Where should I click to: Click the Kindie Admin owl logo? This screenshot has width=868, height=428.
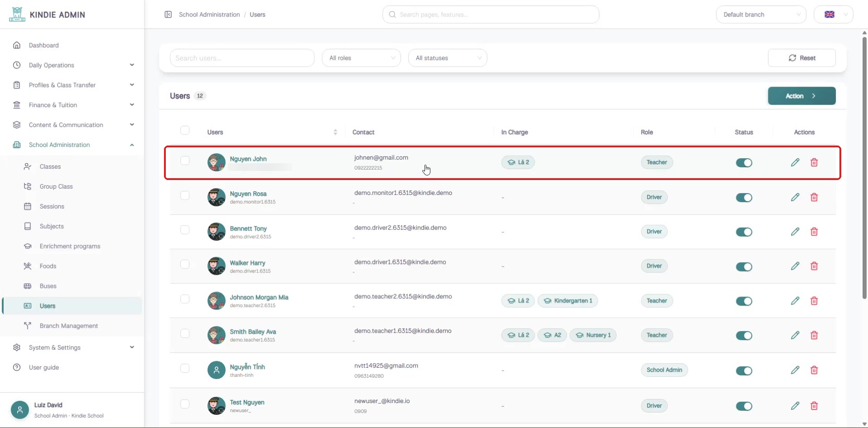tap(17, 15)
